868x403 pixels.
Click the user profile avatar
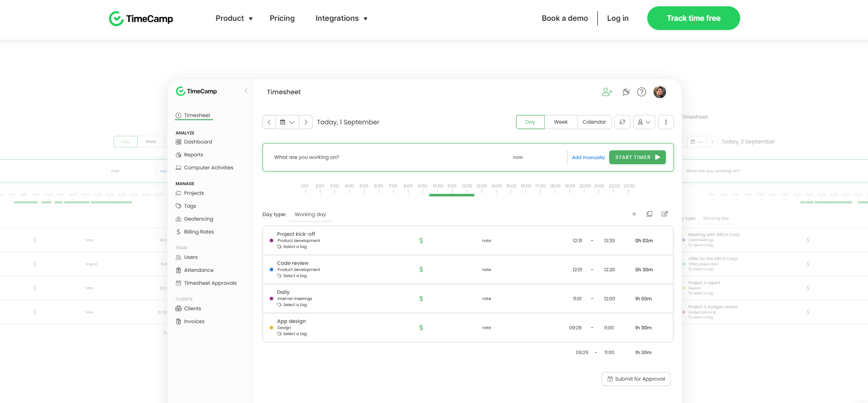pos(659,92)
